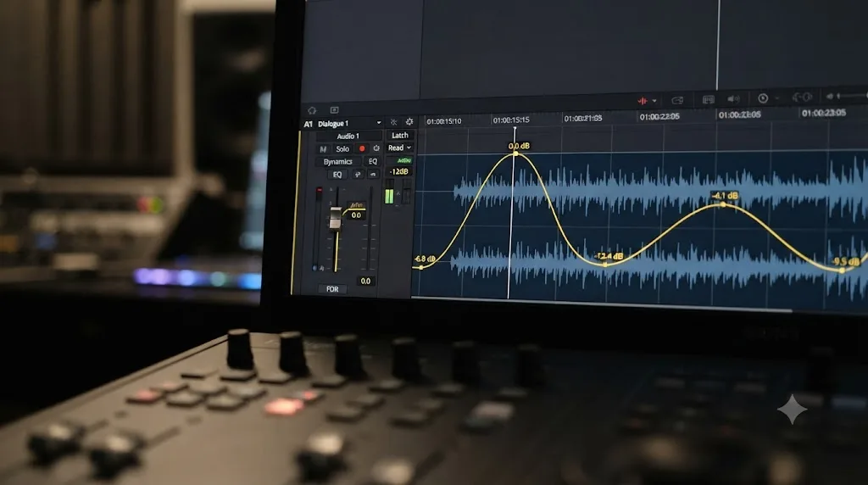Click the snowflake-style icon beside Dialogue 1
Screen dimensions: 868x485
393,122
